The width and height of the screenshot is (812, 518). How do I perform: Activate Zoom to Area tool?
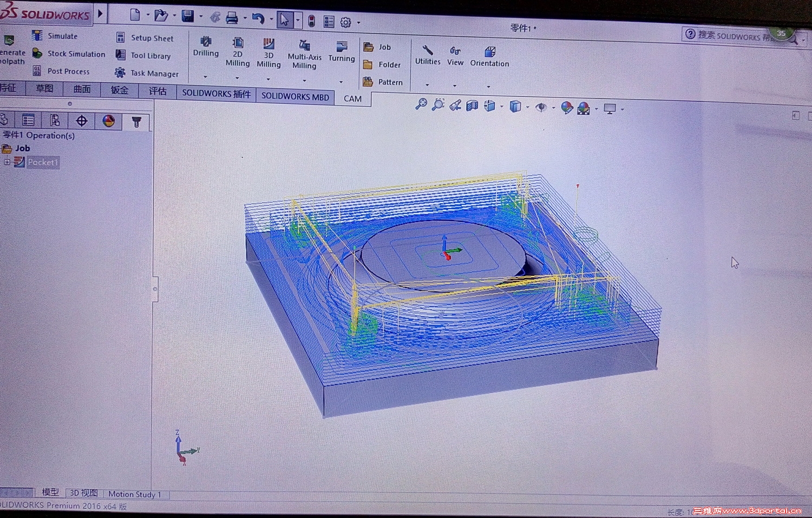coord(438,105)
